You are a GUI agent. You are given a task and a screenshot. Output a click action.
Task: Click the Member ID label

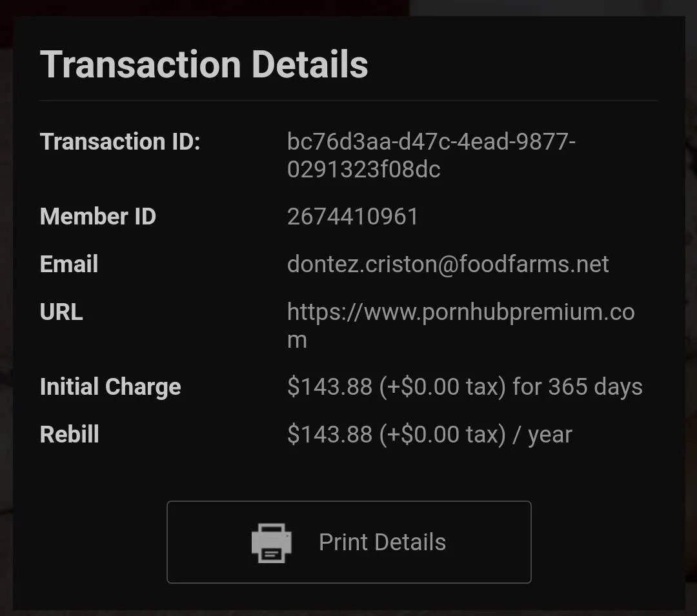pyautogui.click(x=98, y=217)
